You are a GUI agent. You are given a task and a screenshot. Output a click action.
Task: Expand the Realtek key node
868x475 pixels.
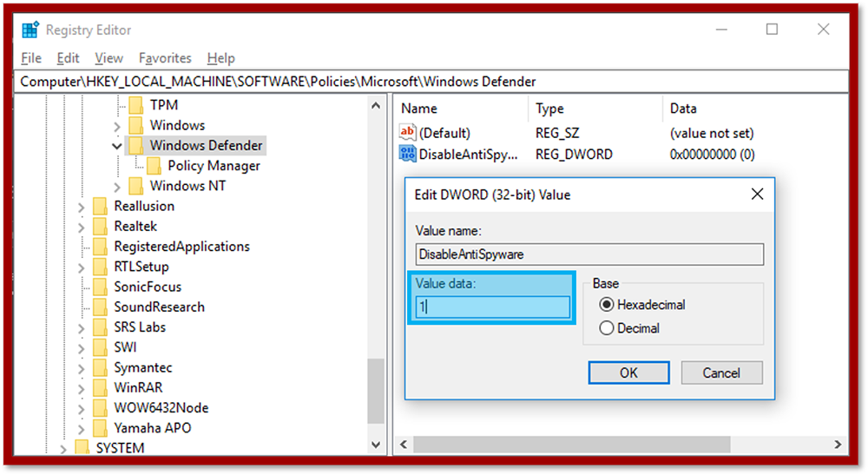coord(82,228)
